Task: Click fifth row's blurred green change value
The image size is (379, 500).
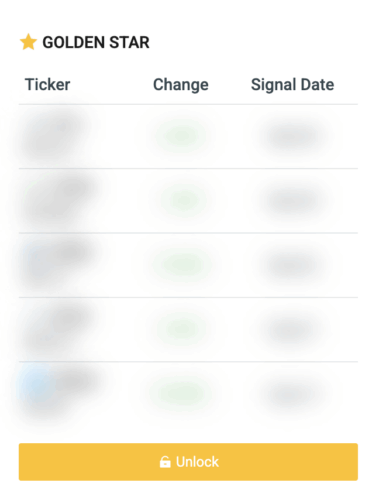Action: (181, 393)
